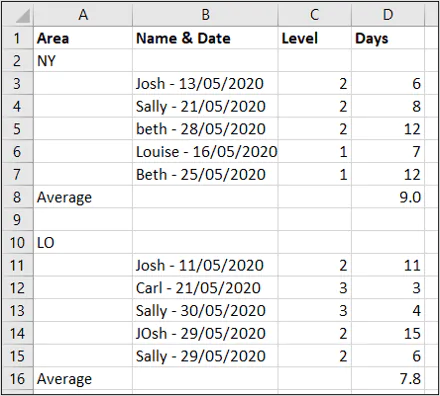Select row 9 header

[x=18, y=220]
